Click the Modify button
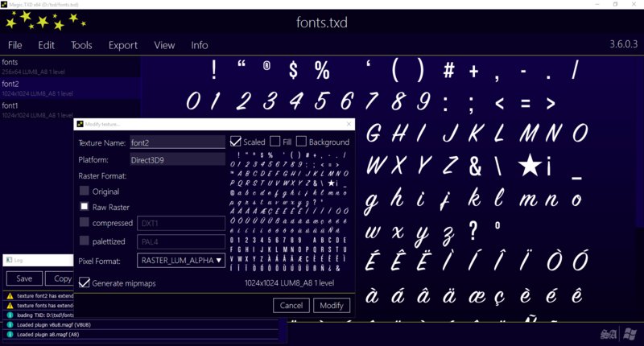The height and width of the screenshot is (346, 644). point(332,306)
